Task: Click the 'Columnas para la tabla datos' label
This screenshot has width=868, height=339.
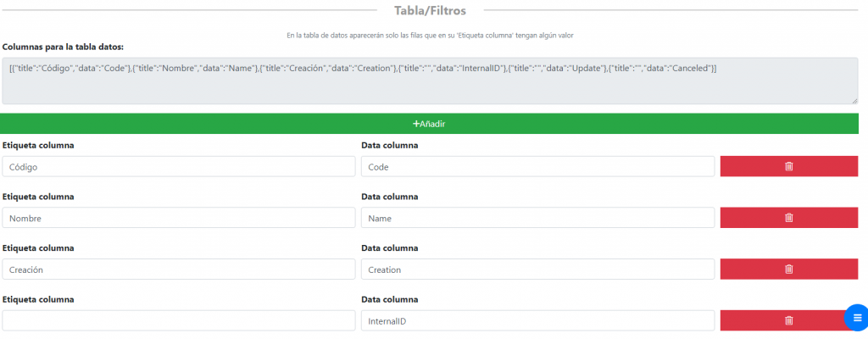Action: pyautogui.click(x=64, y=47)
